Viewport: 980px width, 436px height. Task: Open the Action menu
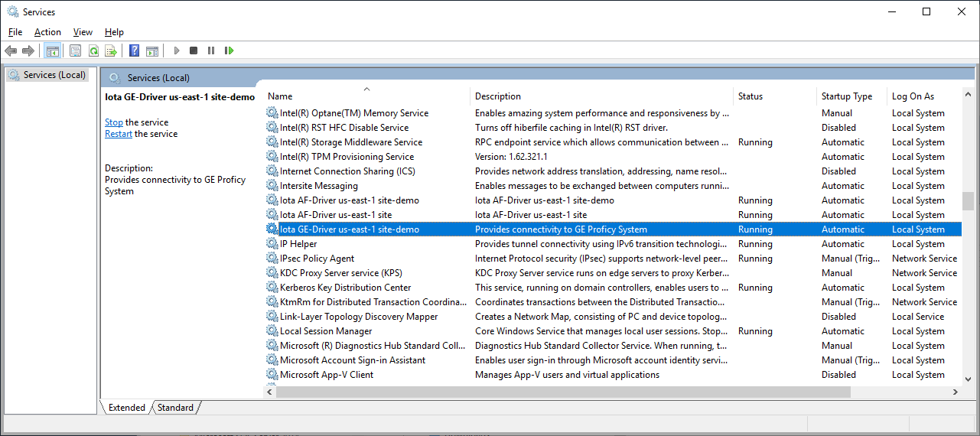(47, 32)
